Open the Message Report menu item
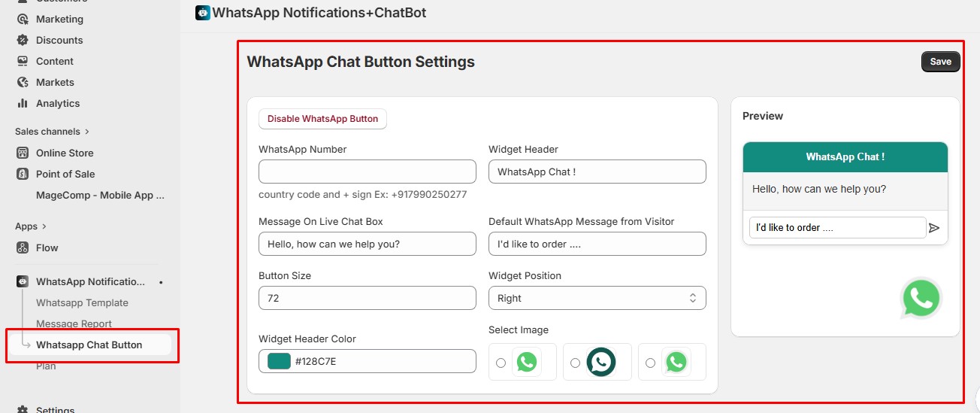This screenshot has width=980, height=413. [74, 323]
